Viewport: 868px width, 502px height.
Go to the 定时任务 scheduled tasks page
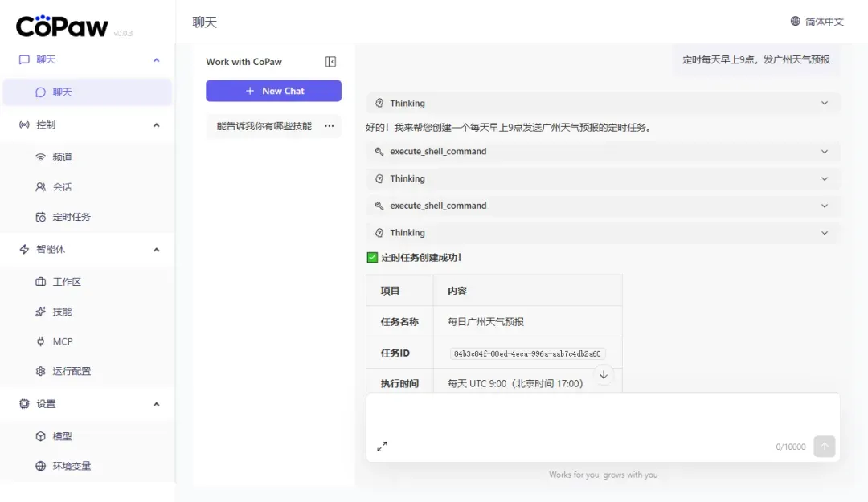pos(71,217)
